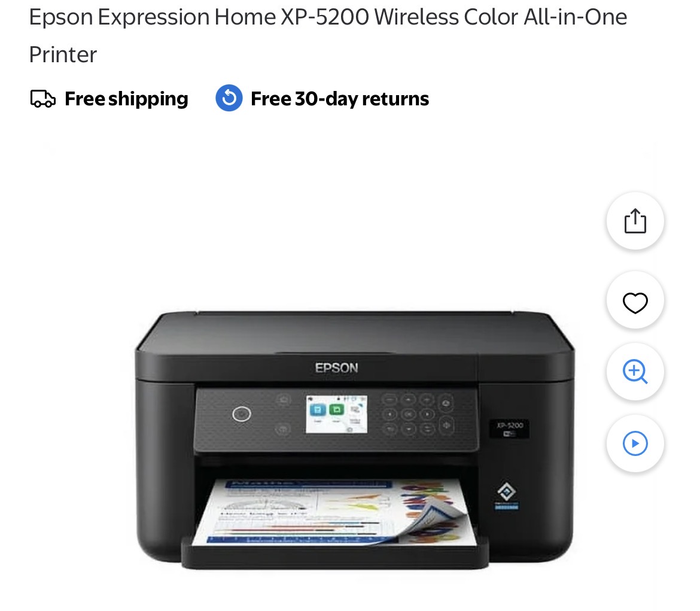Click the printer's color LCD screen
Image resolution: width=700 pixels, height=611 pixels.
click(337, 414)
